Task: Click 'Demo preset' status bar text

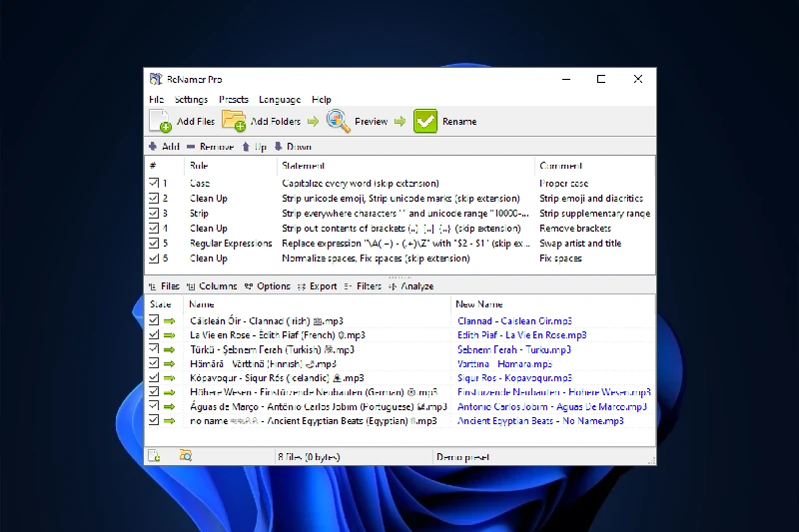Action: [x=462, y=457]
